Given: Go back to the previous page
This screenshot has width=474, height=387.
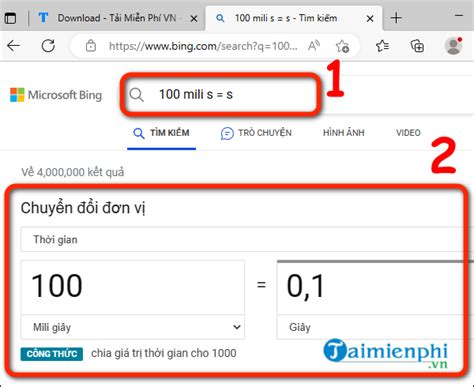Looking at the screenshot, I should click(x=14, y=46).
